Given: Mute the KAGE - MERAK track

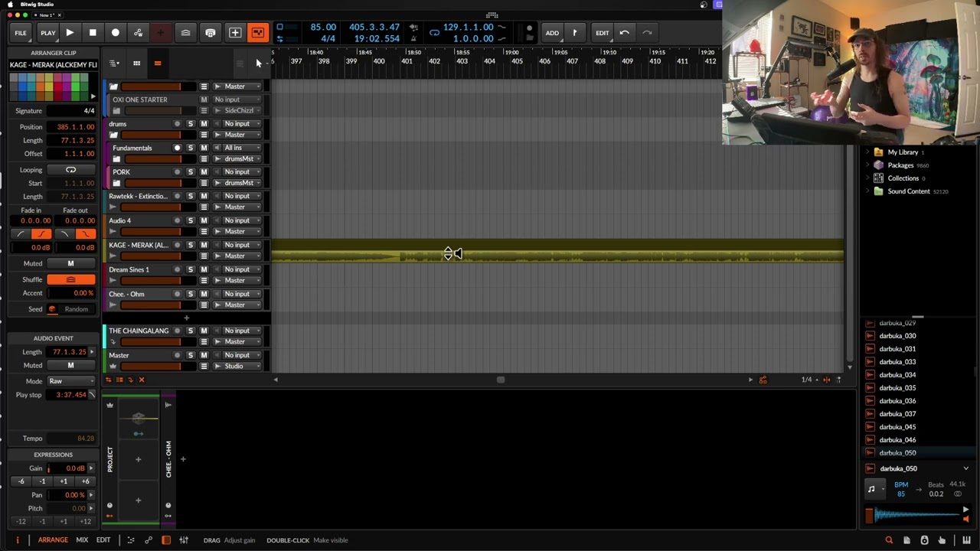Looking at the screenshot, I should coord(204,246).
